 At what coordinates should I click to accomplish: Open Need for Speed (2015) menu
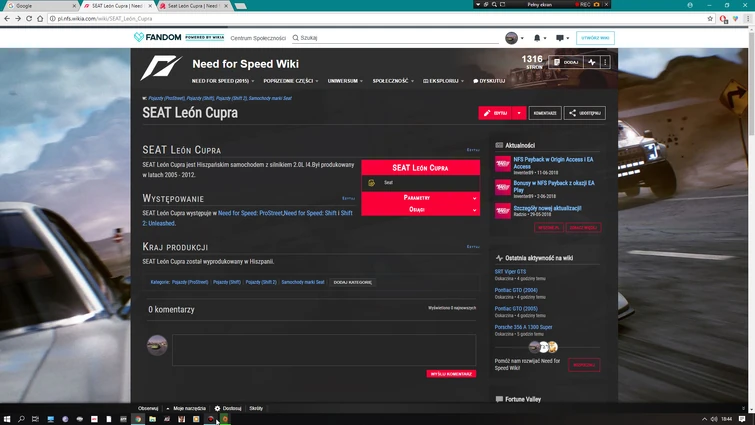(223, 81)
